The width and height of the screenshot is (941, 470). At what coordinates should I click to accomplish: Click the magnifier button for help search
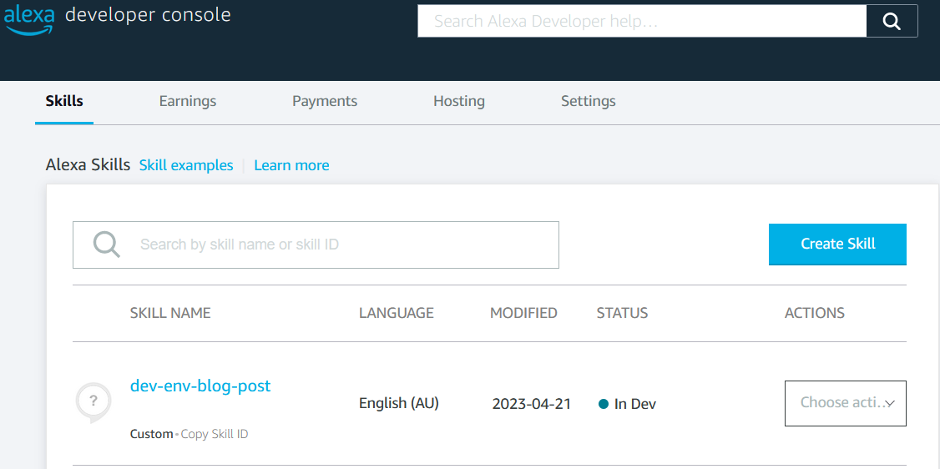coord(892,21)
